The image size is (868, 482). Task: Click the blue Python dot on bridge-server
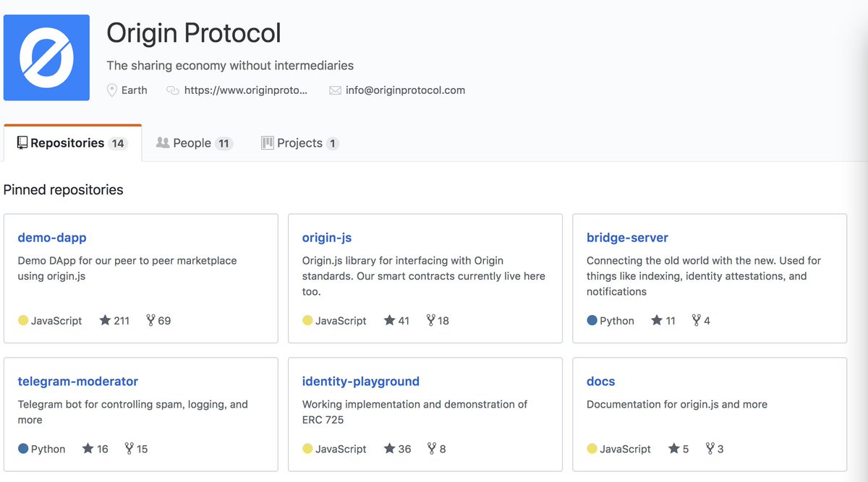coord(592,320)
